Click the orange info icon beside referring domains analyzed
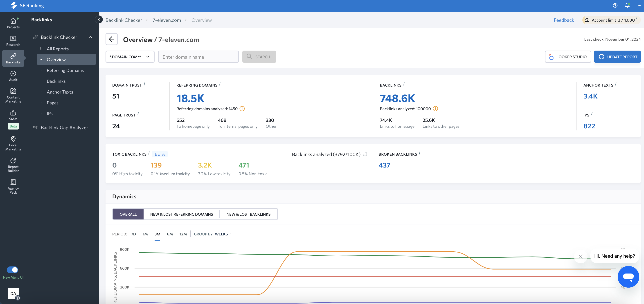Image resolution: width=644 pixels, height=304 pixels. point(242,109)
